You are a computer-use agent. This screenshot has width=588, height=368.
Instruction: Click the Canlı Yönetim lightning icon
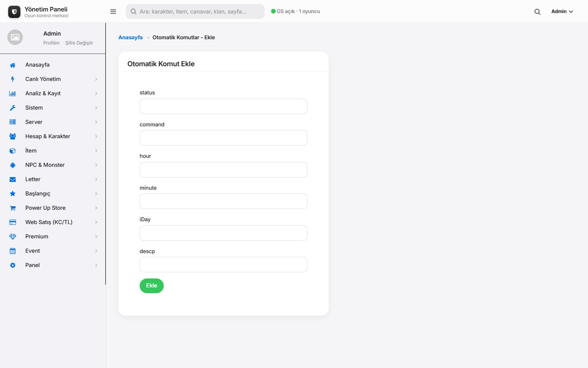pos(13,79)
